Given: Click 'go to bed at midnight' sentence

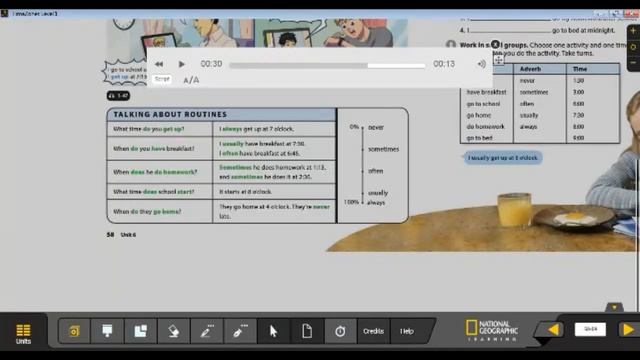Looking at the screenshot, I should [x=583, y=31].
